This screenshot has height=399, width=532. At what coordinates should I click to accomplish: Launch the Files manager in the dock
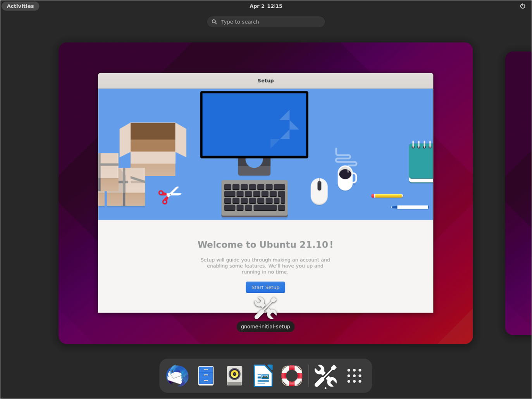click(206, 376)
